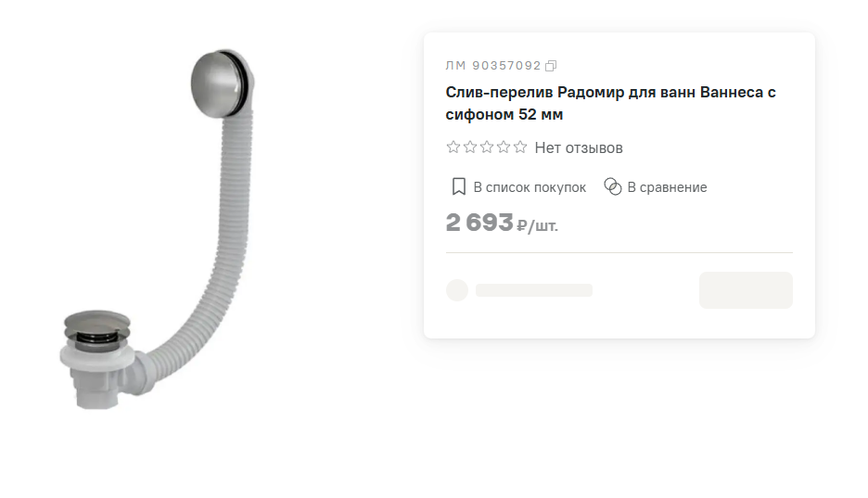Click the long grey loading placeholder bar

(533, 290)
